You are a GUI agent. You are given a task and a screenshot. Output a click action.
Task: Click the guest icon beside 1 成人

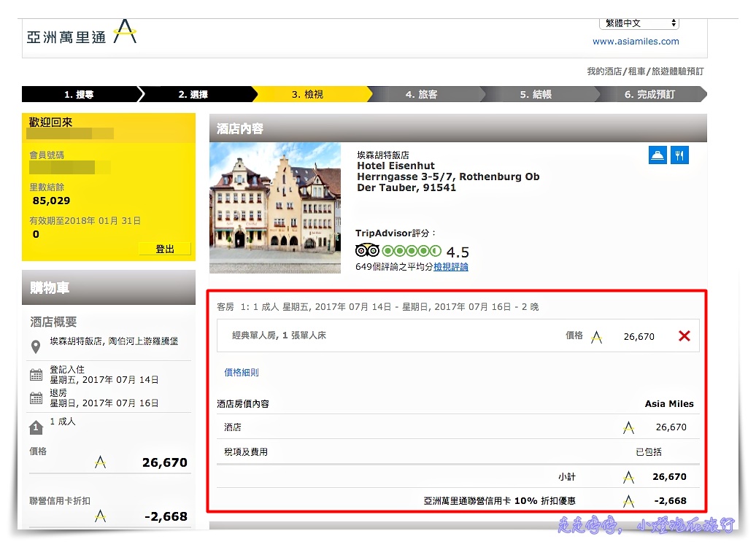point(36,427)
